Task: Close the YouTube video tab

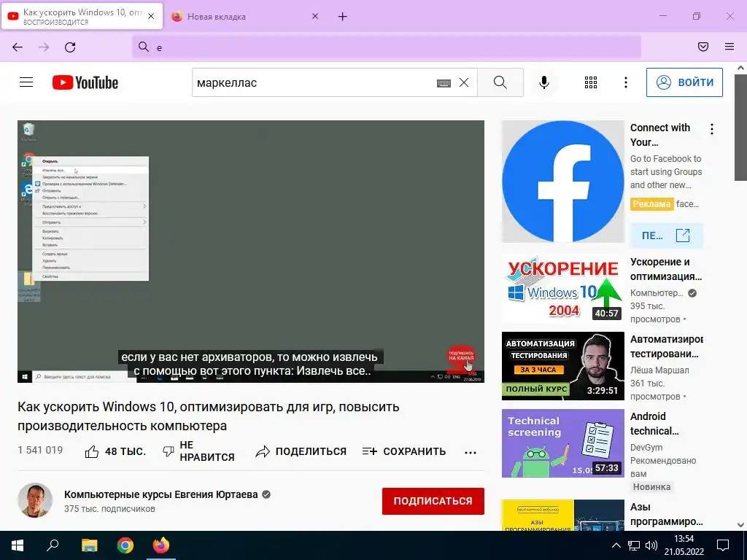Action: 151,16
